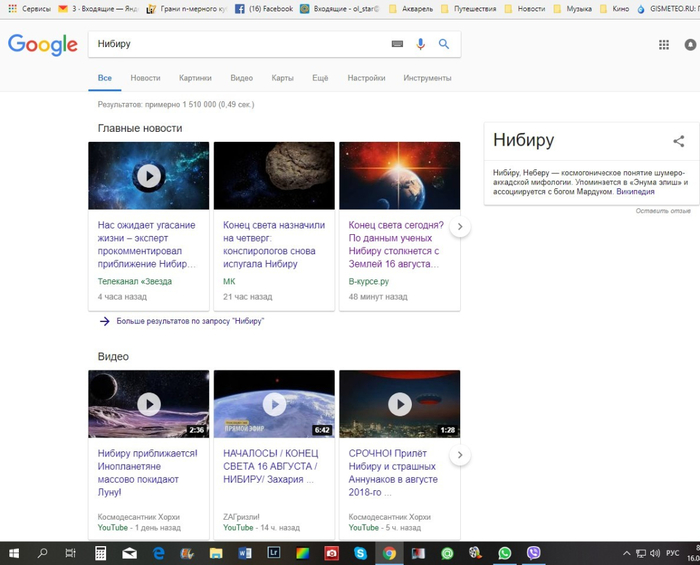Show next news cards with arrow
Viewport: 700px width, 565px height.
(x=460, y=227)
